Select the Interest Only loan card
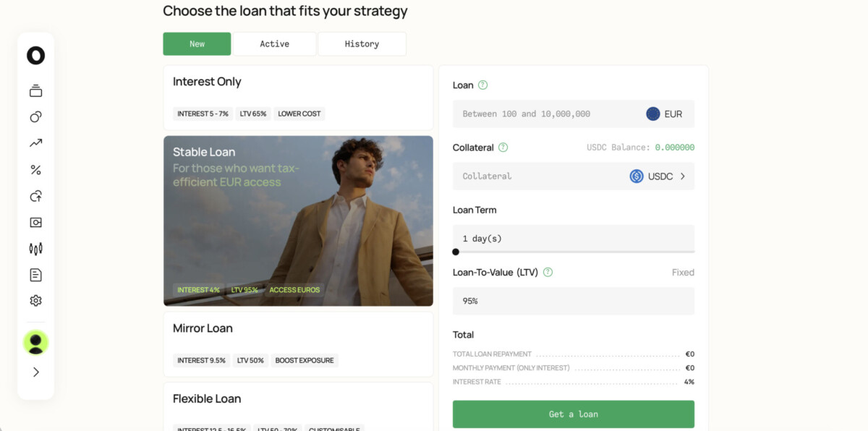 click(298, 98)
